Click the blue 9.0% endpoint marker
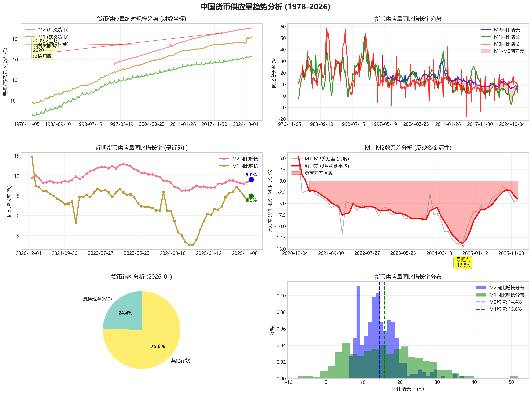 pos(251,180)
